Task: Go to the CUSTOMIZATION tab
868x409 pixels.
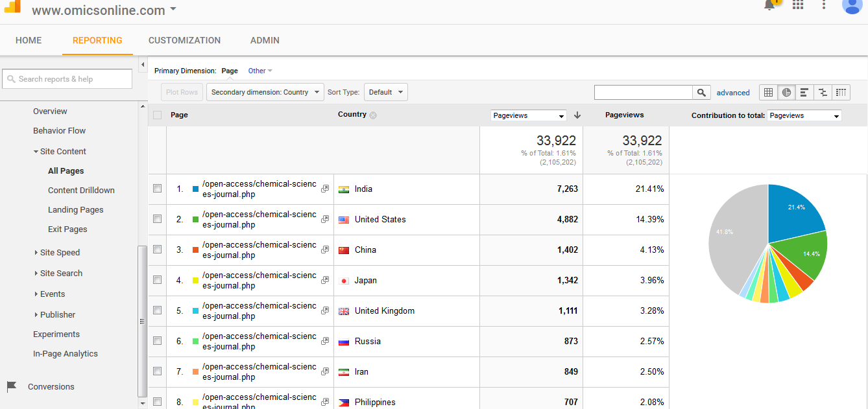Action: coord(184,40)
